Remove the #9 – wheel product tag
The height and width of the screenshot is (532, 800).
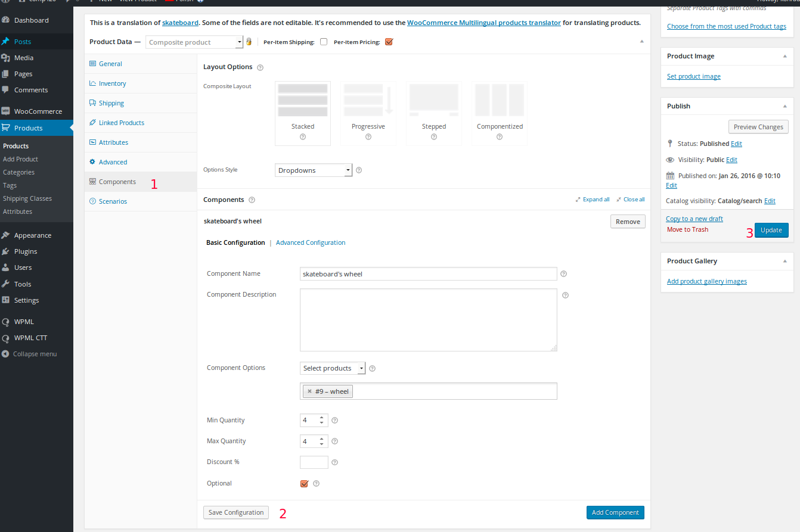click(x=309, y=391)
